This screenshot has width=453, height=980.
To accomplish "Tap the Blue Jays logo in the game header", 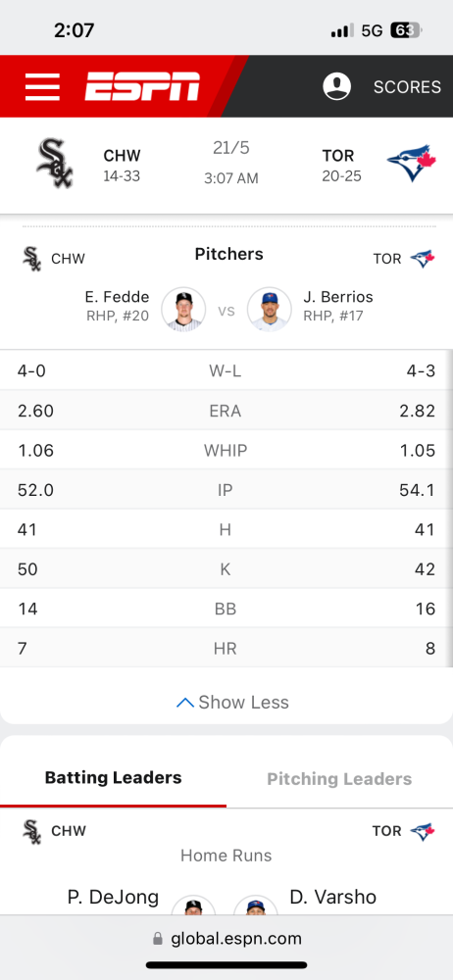I will (411, 164).
